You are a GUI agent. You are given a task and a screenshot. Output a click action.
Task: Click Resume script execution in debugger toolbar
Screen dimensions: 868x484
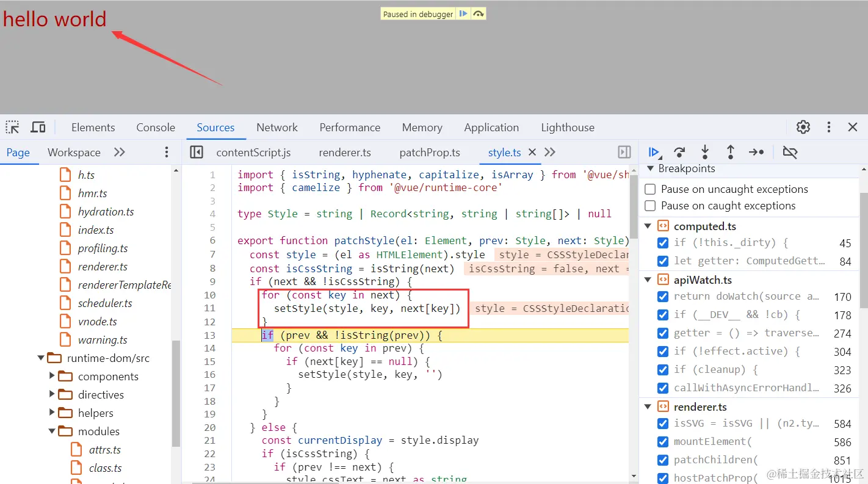tap(654, 152)
